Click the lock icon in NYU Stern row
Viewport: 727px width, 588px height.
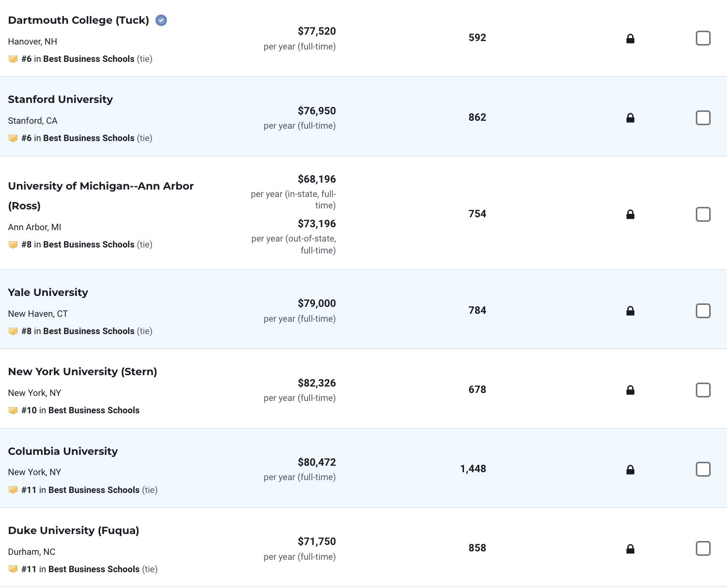[630, 390]
